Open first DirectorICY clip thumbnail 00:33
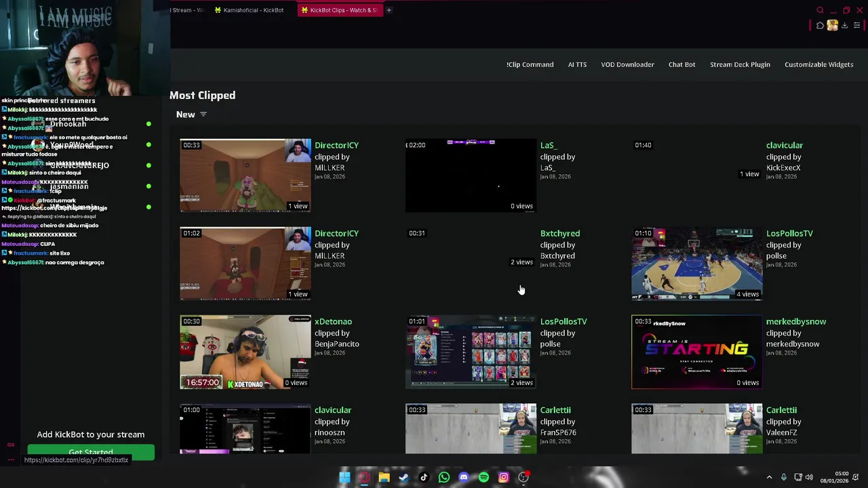The height and width of the screenshot is (488, 868). 245,176
